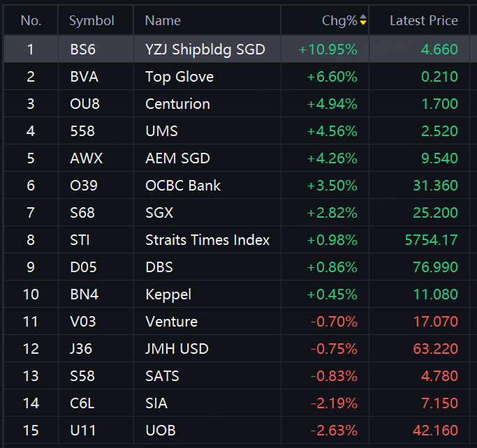Select Centurion row name
This screenshot has width=477, height=448.
coord(177,104)
